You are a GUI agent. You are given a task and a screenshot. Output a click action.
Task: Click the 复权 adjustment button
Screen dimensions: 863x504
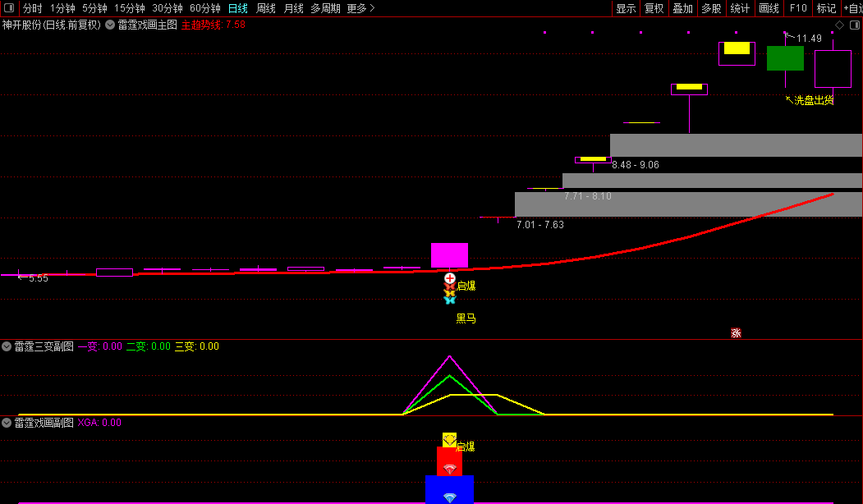654,8
